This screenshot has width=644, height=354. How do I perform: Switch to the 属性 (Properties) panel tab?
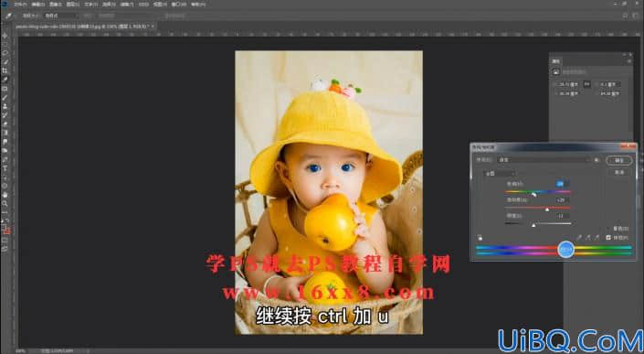[x=555, y=61]
